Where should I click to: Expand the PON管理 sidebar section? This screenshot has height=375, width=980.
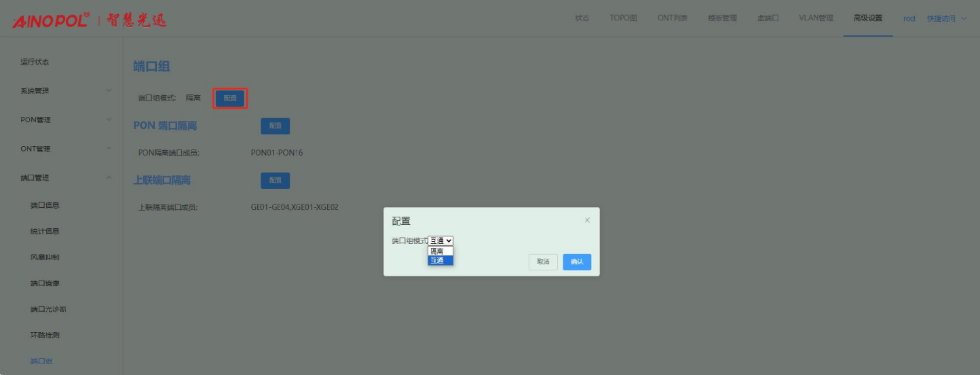[65, 120]
